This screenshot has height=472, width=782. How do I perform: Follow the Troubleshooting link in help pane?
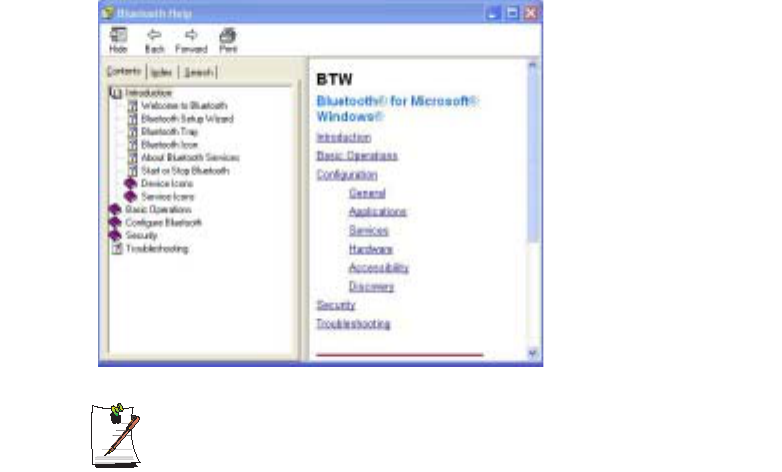353,324
